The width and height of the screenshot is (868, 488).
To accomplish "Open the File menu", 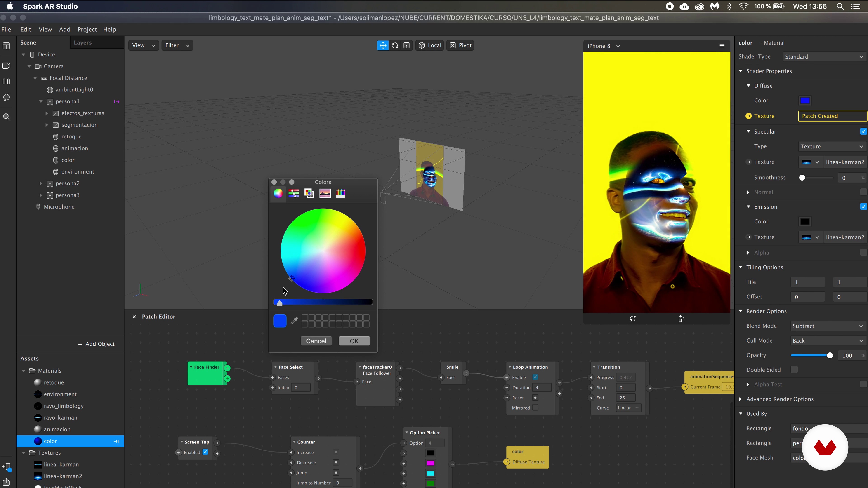I will 6,30.
